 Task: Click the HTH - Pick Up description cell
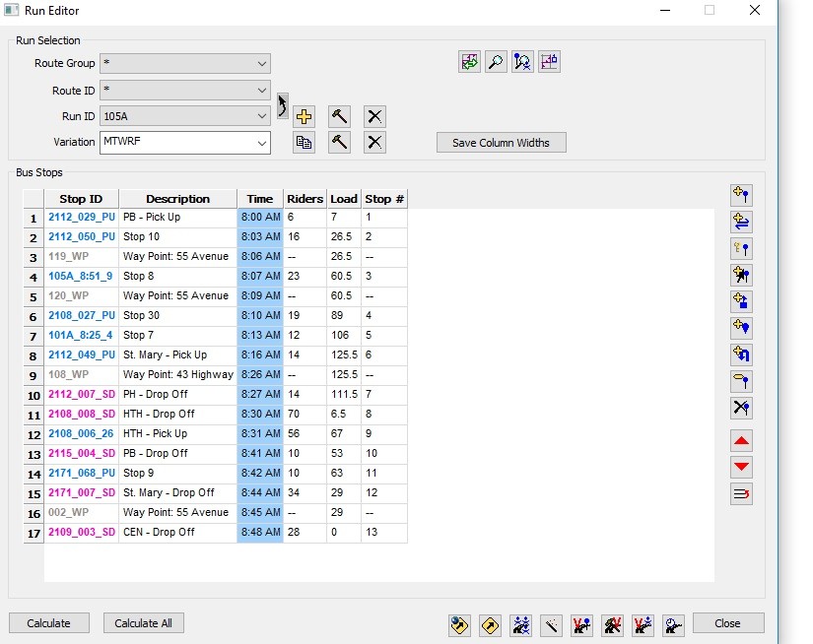pos(177,433)
